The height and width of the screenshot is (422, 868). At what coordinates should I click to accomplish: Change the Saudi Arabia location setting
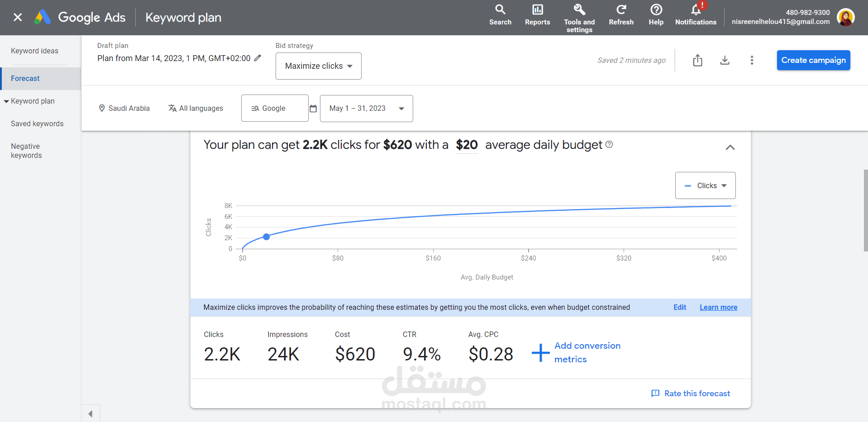[x=129, y=109]
